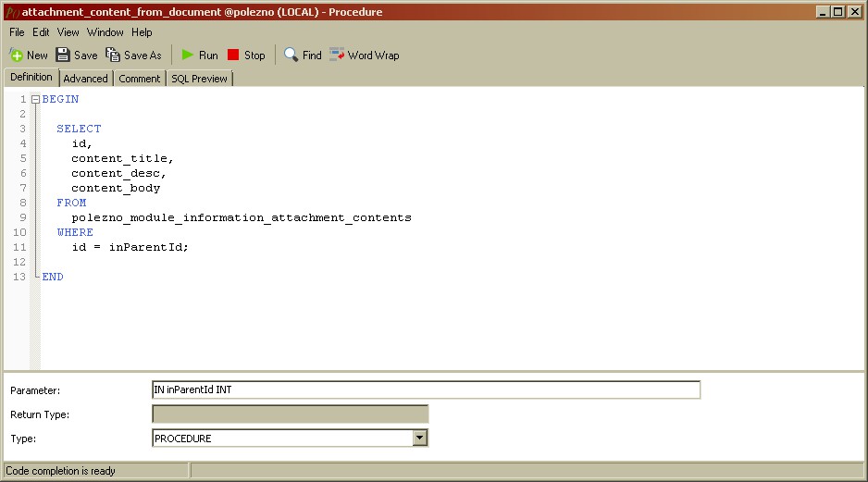Click the END keyword in line 13
This screenshot has height=482, width=868.
pyautogui.click(x=53, y=277)
